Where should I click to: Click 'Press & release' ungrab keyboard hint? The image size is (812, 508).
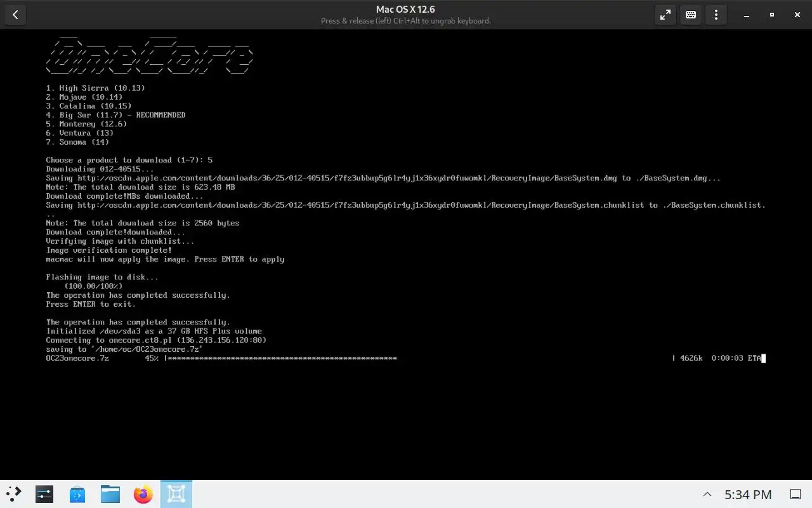point(405,21)
